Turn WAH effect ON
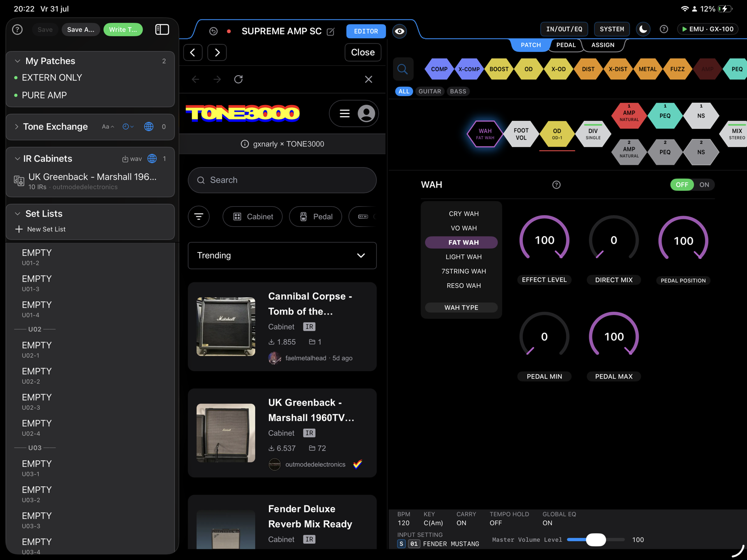Viewport: 747px width, 560px height. [704, 185]
